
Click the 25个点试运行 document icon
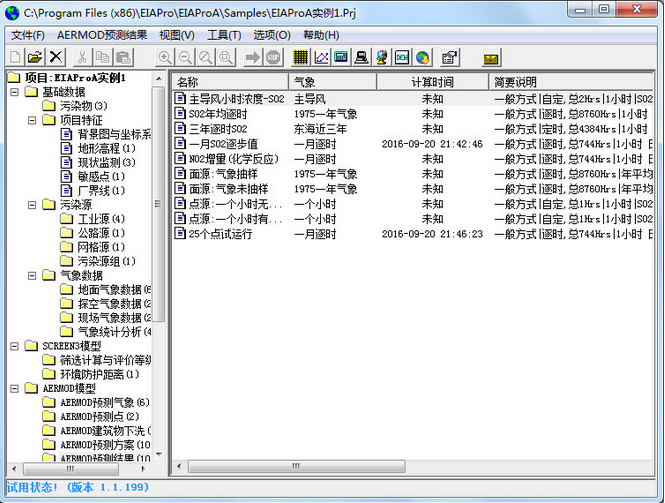[x=180, y=233]
